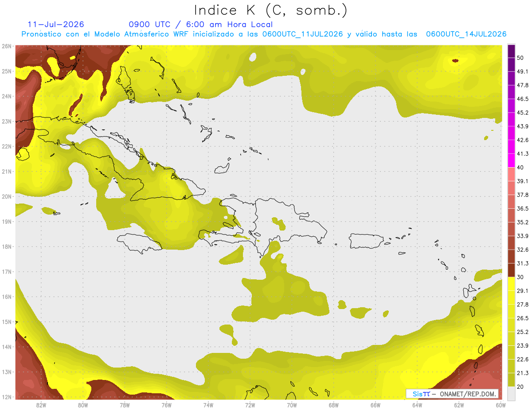Click the legend value '32.6'

click(x=522, y=250)
